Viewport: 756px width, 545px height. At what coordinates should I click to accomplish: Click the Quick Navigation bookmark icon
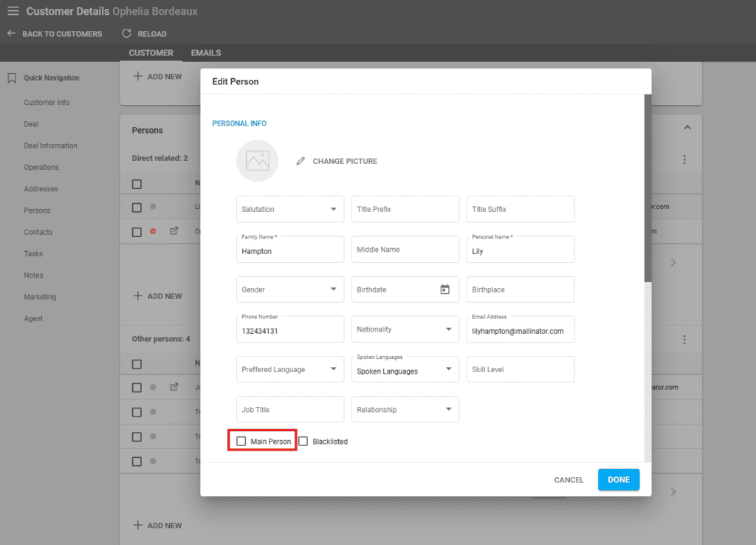click(x=11, y=78)
